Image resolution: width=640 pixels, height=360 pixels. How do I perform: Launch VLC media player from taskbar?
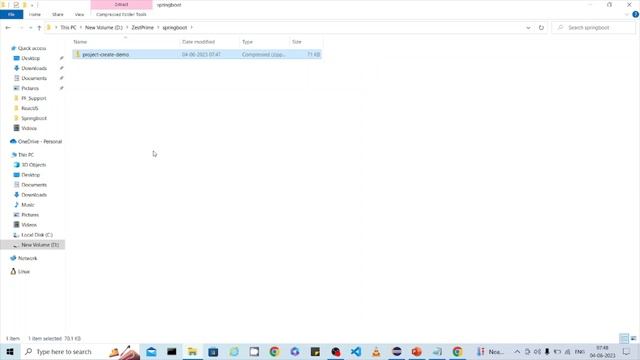pyautogui.click(x=376, y=352)
